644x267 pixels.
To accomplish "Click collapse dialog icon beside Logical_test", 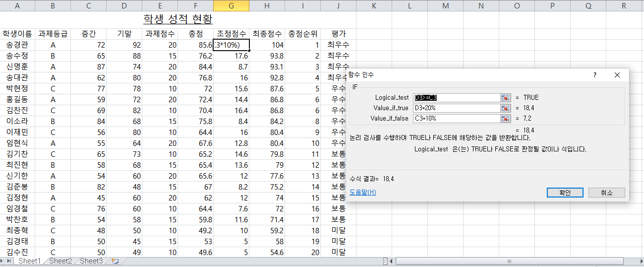I will point(505,98).
